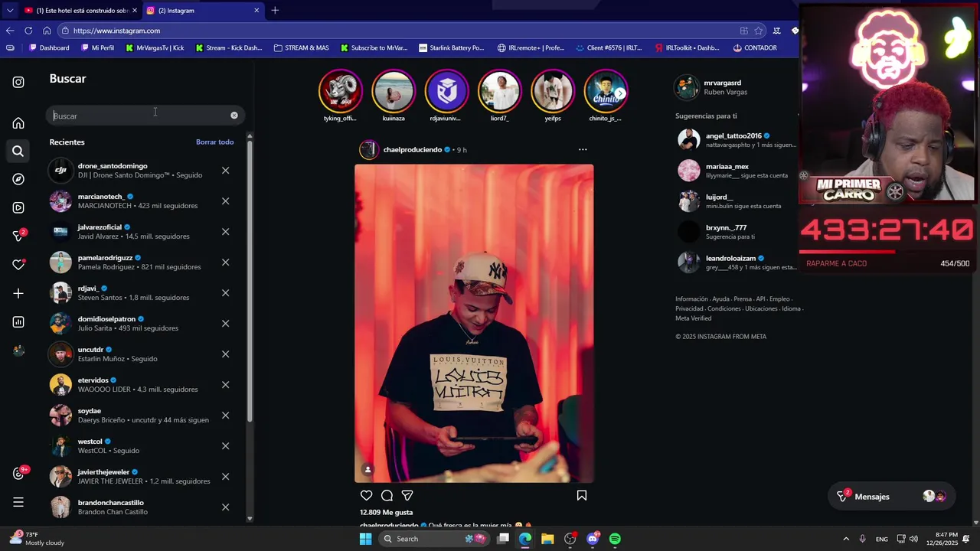Click Borrar todo to clear recents
The image size is (980, 551).
tap(214, 142)
